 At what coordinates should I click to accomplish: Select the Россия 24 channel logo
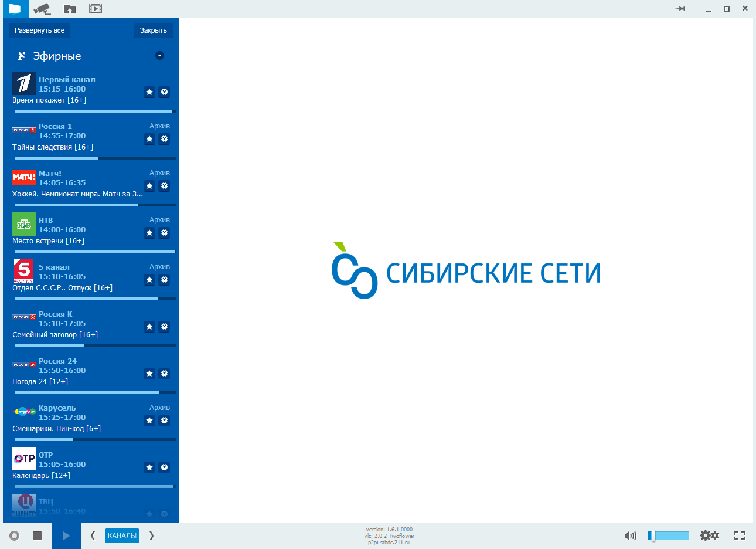pyautogui.click(x=24, y=364)
